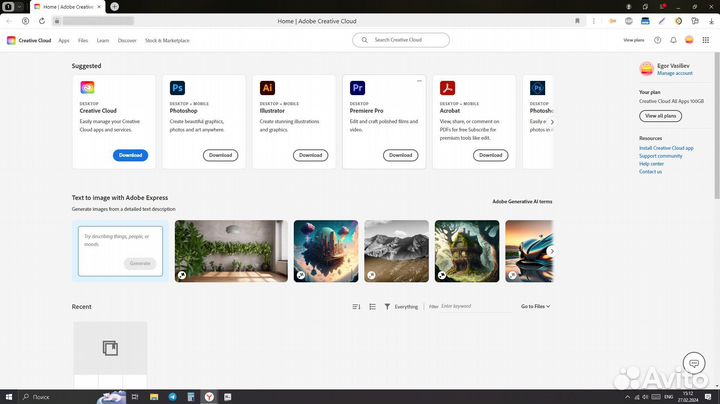Download Premiere Pro
This screenshot has height=404, width=720.
(400, 155)
